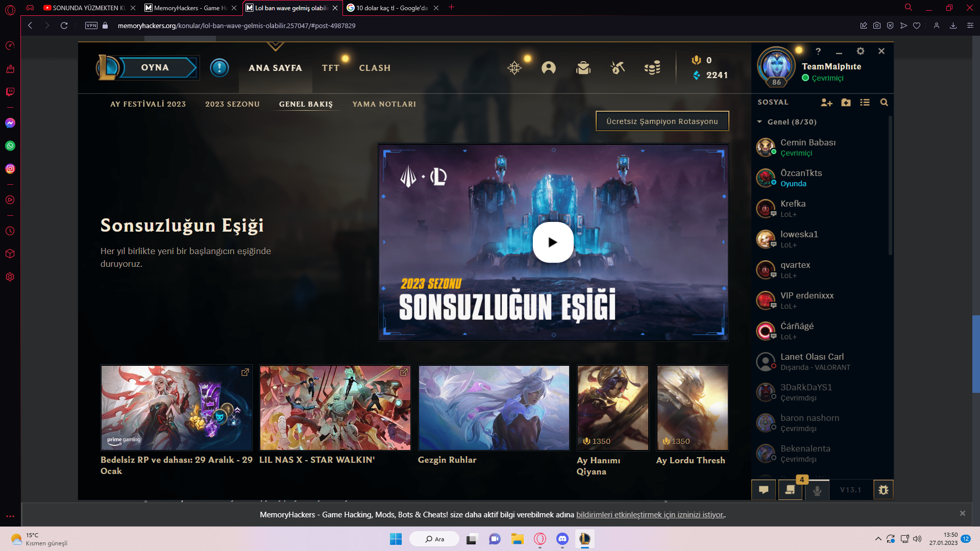This screenshot has width=980, height=551.
Task: Take a snapshot with the camera icon
Action: tap(877, 26)
